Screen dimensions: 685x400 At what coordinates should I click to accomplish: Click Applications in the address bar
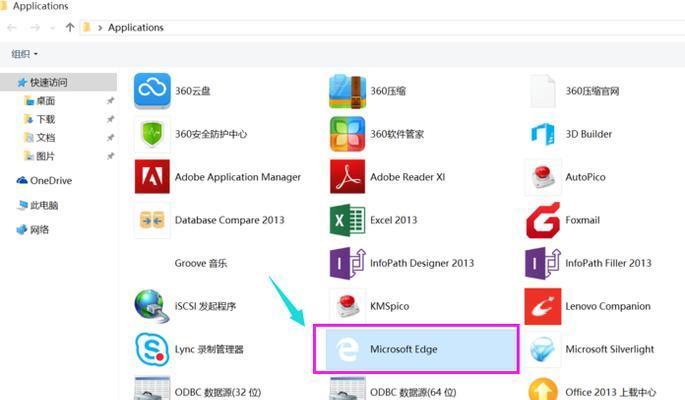click(x=136, y=28)
